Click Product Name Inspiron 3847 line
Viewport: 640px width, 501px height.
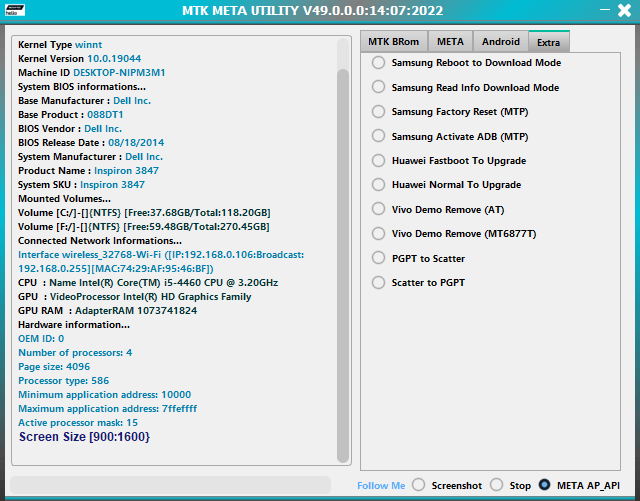coord(88,171)
